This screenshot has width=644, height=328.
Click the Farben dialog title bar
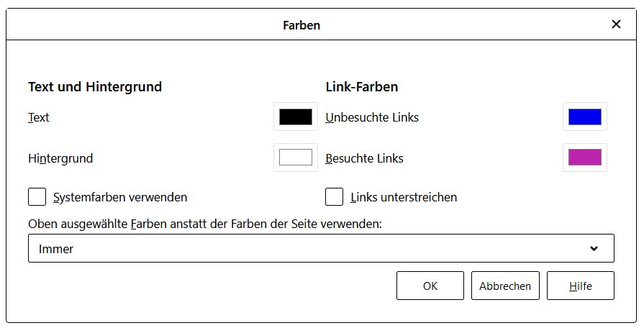pos(301,25)
